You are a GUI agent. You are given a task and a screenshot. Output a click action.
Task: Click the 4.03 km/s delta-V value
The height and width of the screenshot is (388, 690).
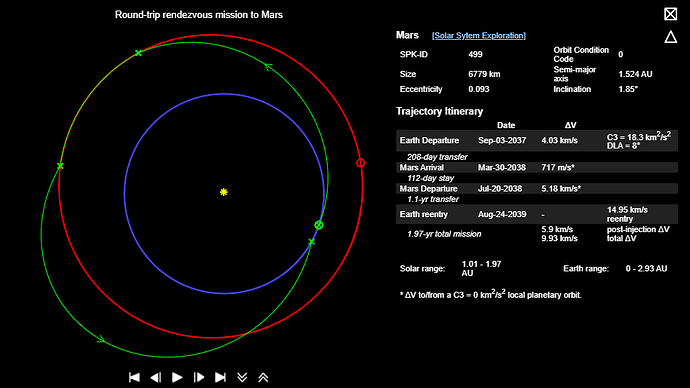pos(560,140)
